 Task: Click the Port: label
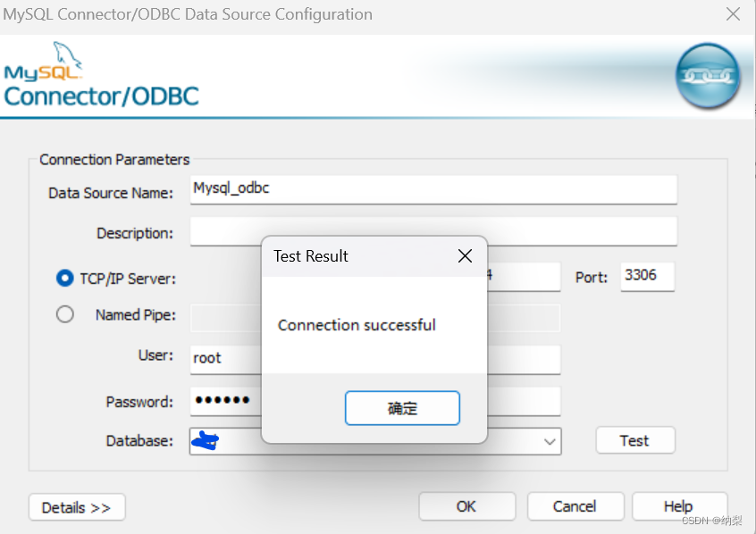(x=591, y=277)
